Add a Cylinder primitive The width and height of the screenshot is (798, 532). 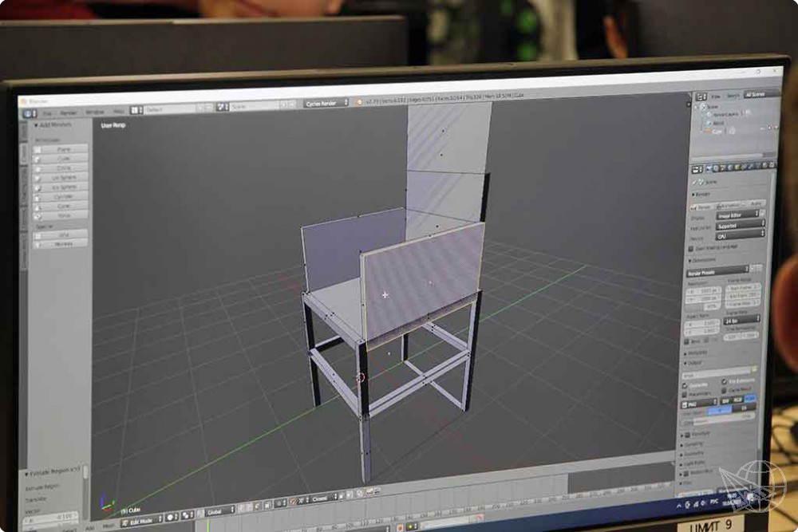pyautogui.click(x=61, y=196)
